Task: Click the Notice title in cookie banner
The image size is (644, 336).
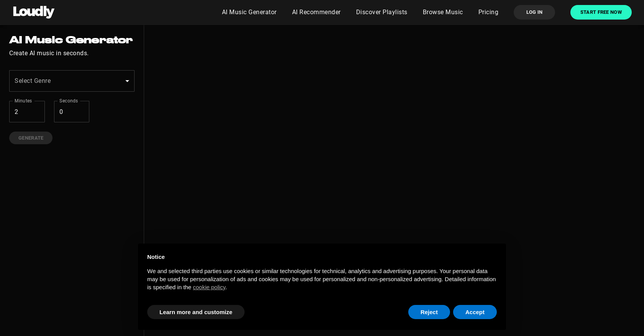Action: pos(156,257)
